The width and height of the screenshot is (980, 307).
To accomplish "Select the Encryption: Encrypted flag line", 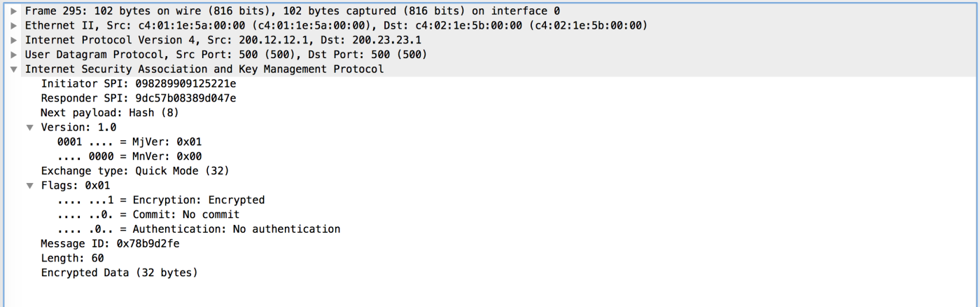I will coord(161,200).
